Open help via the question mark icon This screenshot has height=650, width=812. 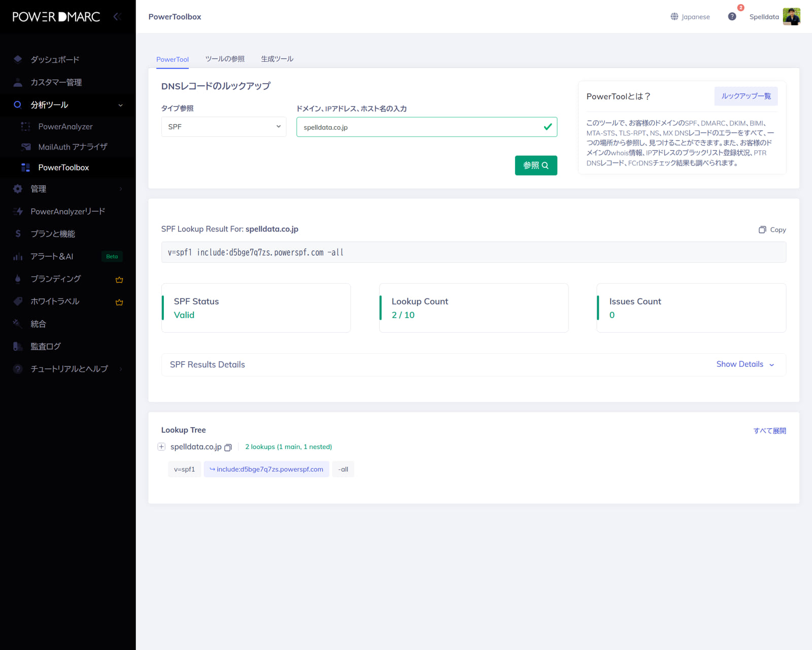[732, 17]
